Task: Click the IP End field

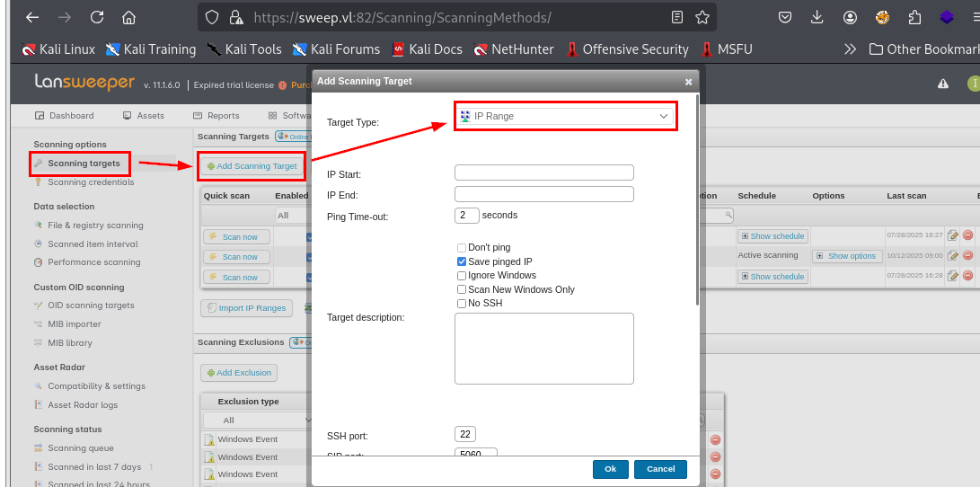Action: [543, 194]
